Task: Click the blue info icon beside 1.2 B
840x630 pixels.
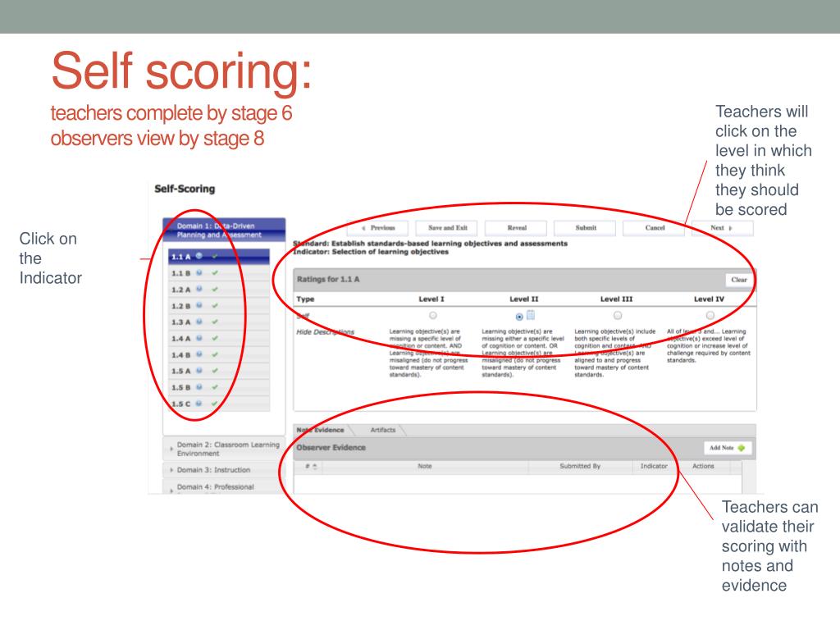Action: point(199,305)
